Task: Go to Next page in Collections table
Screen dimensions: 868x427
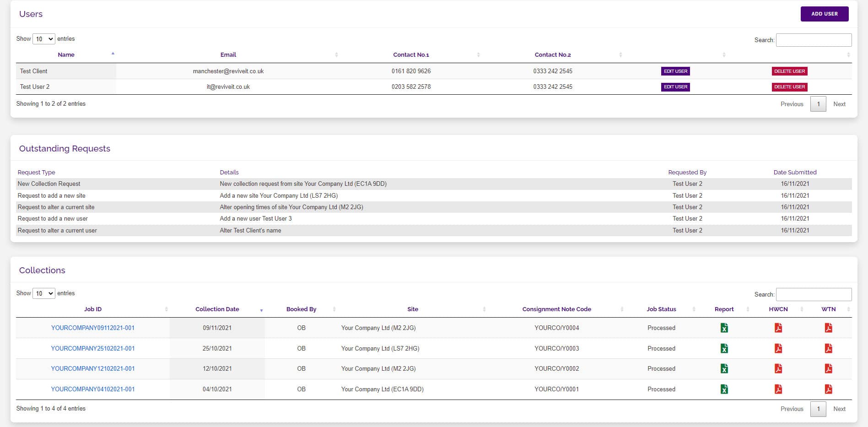Action: coord(839,409)
